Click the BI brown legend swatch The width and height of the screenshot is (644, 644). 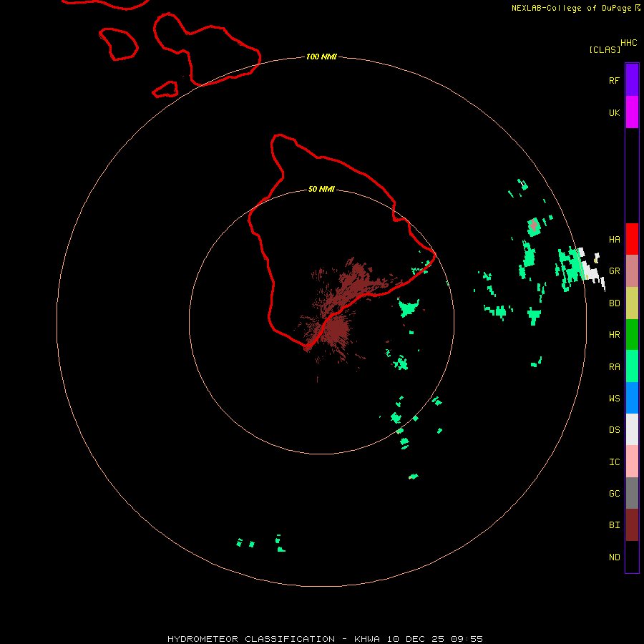[632, 525]
